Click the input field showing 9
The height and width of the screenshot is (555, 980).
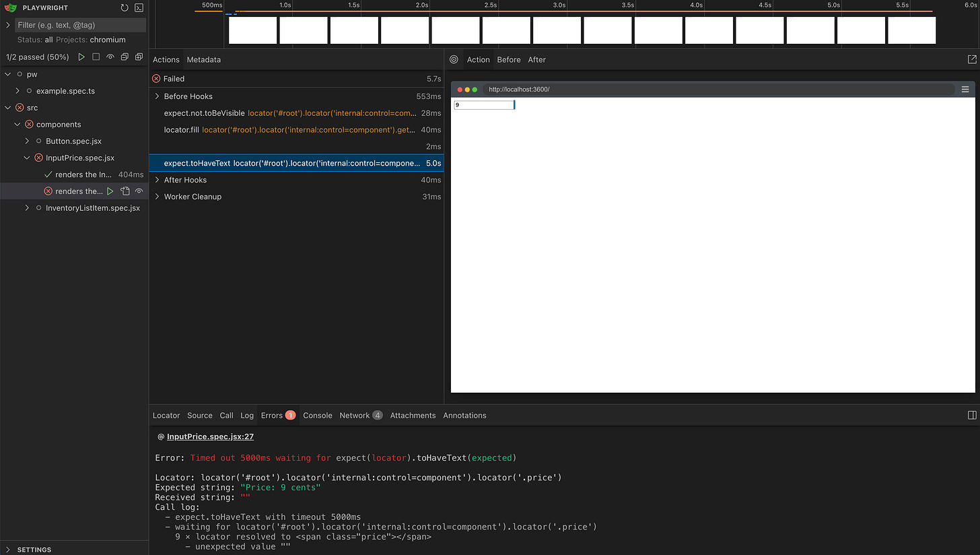pyautogui.click(x=484, y=105)
